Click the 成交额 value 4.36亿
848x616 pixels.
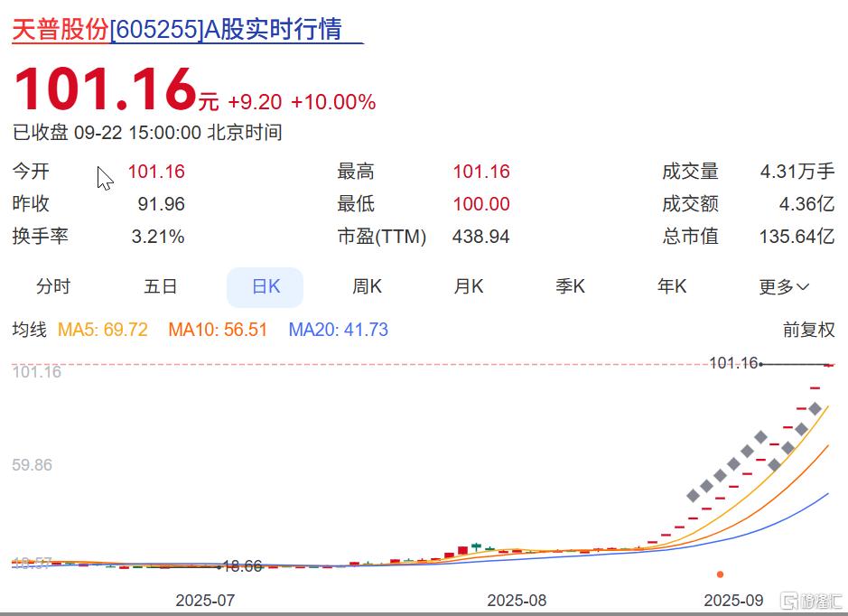click(x=806, y=204)
